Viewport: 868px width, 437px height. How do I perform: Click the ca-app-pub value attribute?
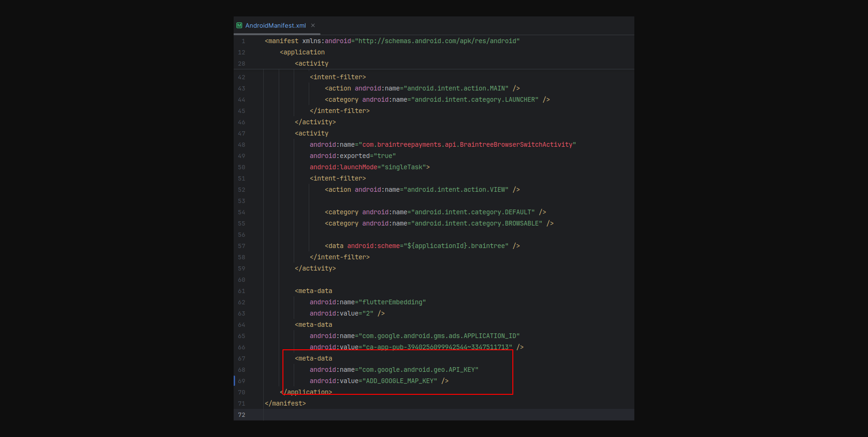(x=411, y=347)
